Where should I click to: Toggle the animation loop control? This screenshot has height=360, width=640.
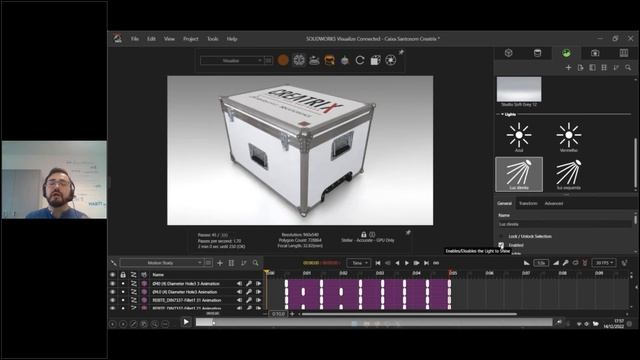point(436,263)
